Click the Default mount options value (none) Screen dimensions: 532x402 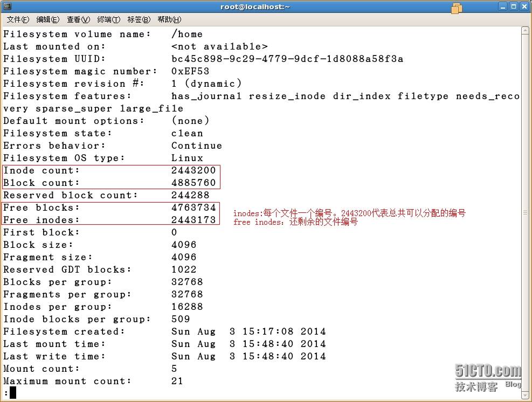coord(190,121)
